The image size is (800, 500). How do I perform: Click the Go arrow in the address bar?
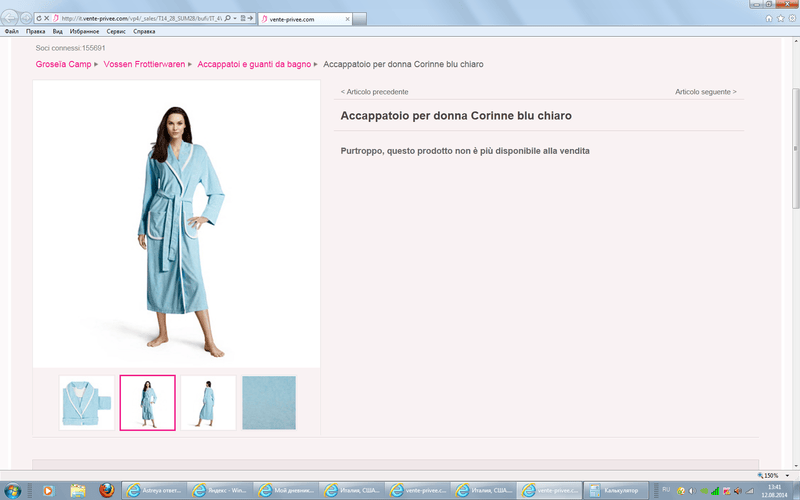point(251,18)
